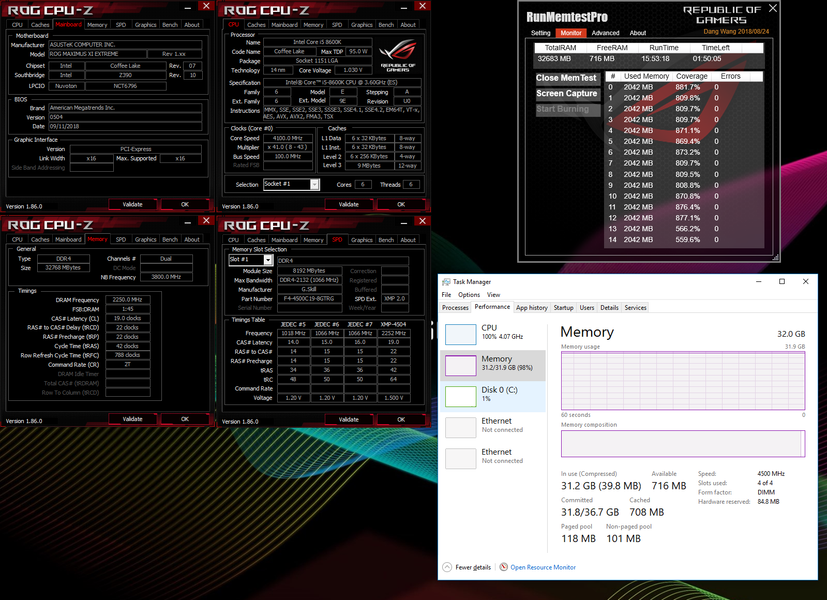Click the Screen Capture button in RunMemtestPro
Image resolution: width=827 pixels, height=600 pixels.
point(567,93)
